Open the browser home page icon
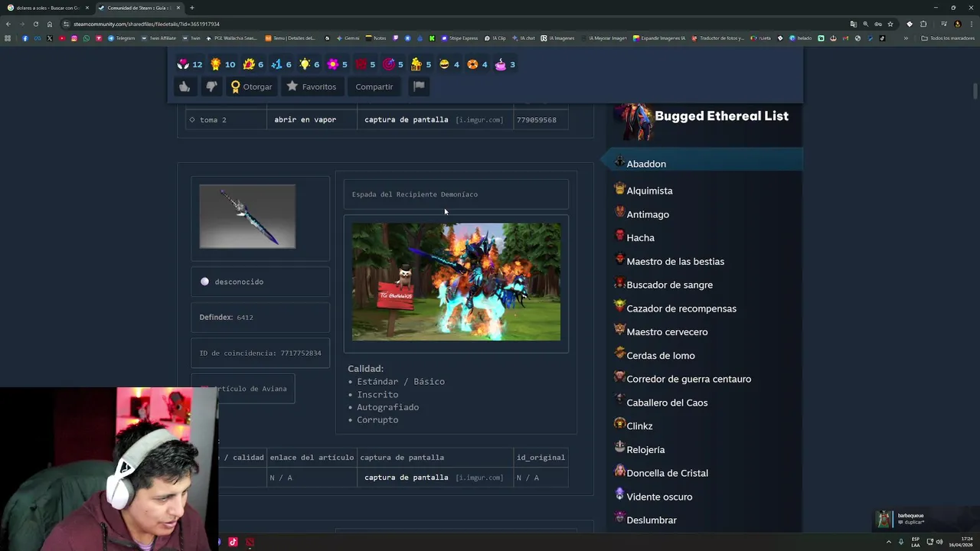Viewport: 980px width, 551px height. (x=50, y=24)
